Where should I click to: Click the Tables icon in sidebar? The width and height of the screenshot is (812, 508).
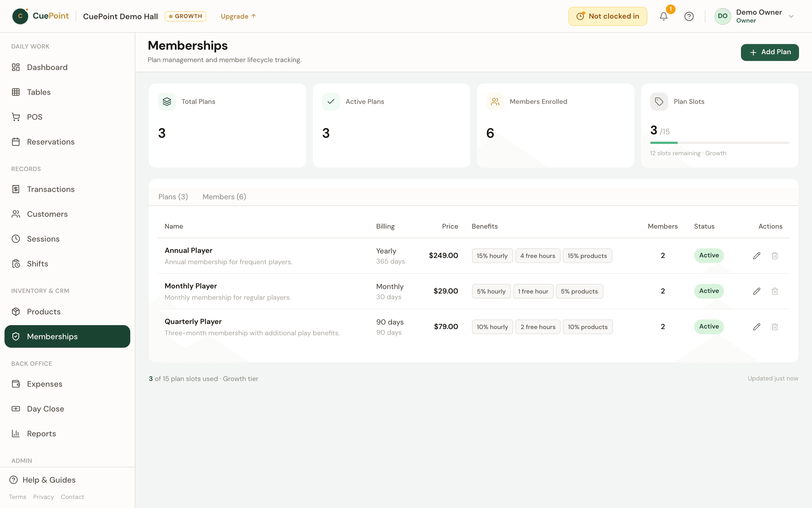click(x=16, y=92)
